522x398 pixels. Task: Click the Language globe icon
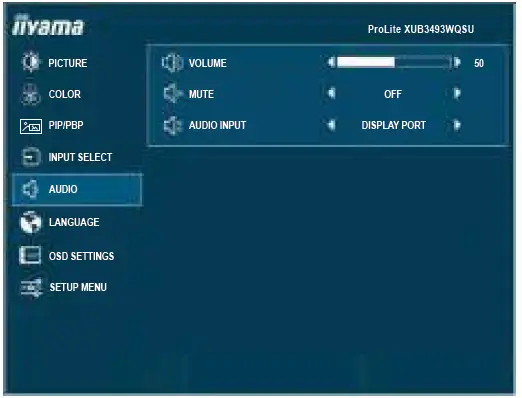click(31, 222)
